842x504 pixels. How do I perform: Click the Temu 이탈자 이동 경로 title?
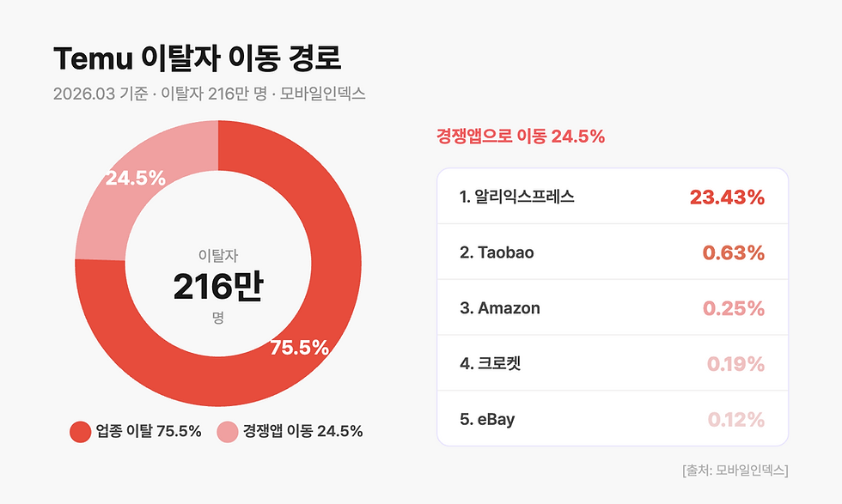pos(198,59)
